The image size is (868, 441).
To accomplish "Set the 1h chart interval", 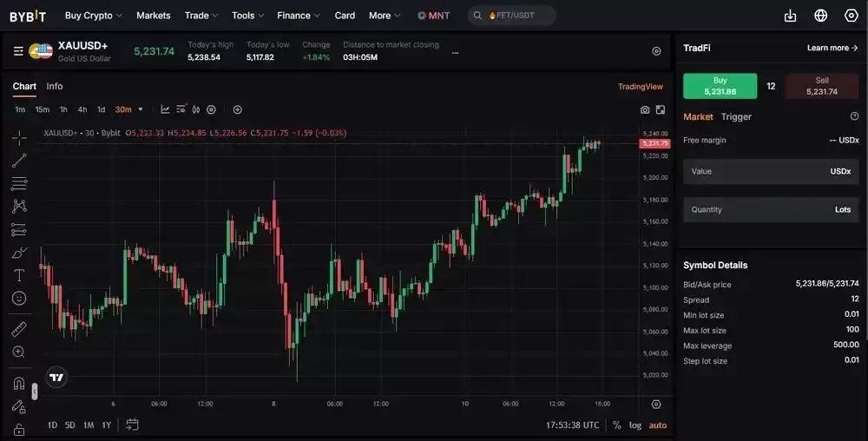I will tap(63, 109).
